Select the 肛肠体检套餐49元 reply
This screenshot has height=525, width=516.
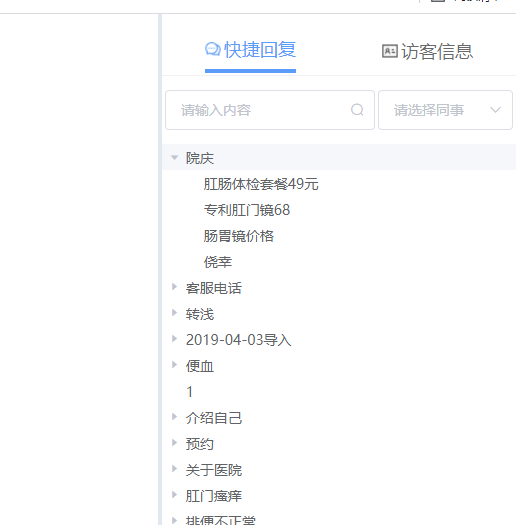click(x=261, y=184)
